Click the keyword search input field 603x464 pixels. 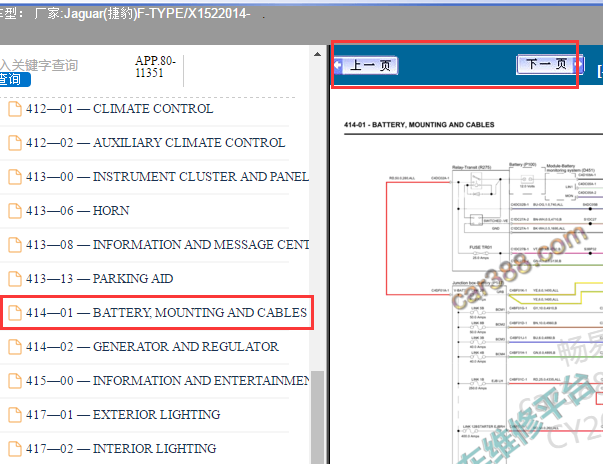[39, 65]
